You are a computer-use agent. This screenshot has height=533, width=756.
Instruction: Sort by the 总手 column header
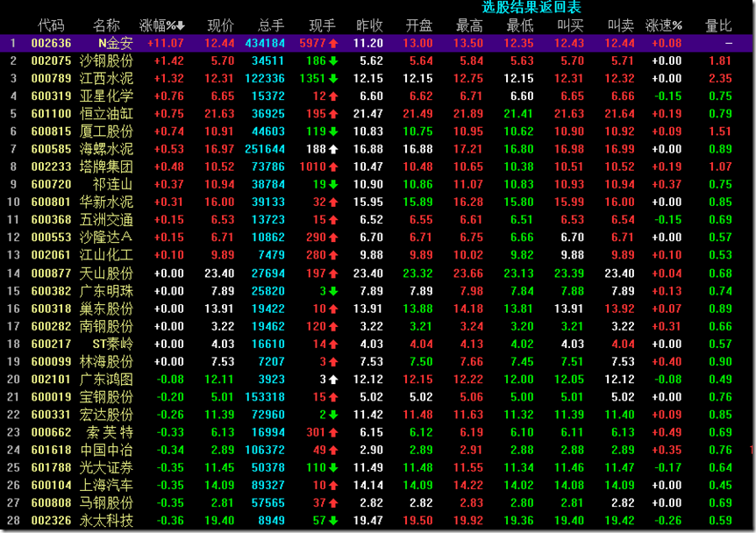coord(271,25)
